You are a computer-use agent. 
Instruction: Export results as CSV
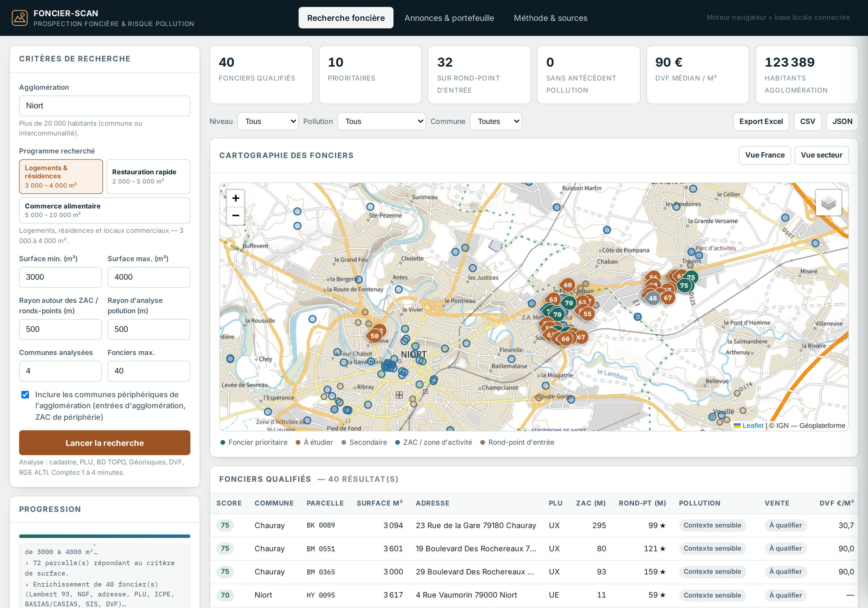pos(808,122)
